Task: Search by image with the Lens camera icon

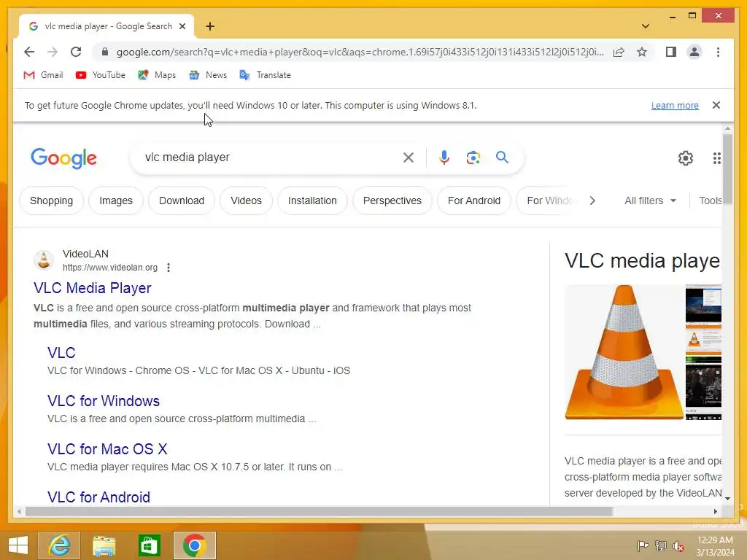Action: 473,157
